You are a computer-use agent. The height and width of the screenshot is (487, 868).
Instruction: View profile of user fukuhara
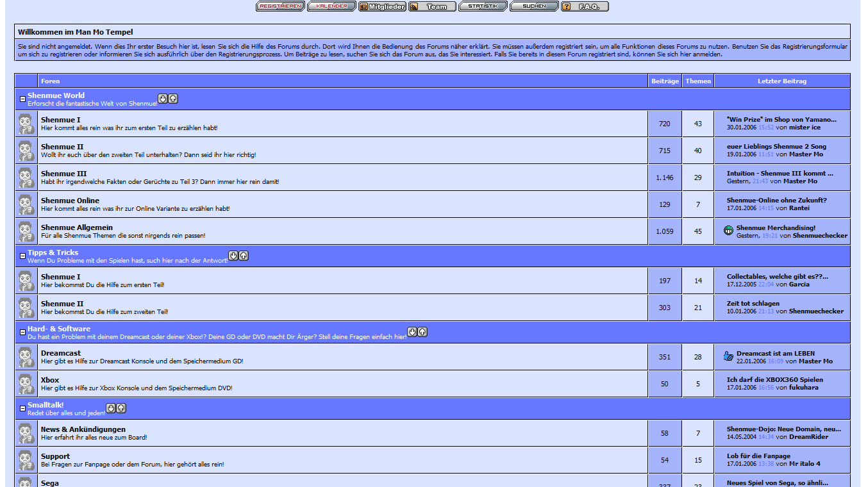805,387
